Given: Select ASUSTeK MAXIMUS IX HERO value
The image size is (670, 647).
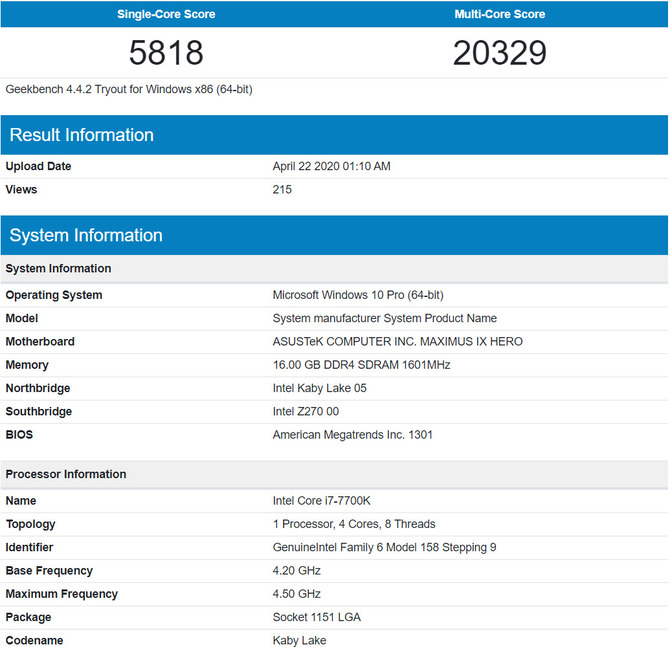Looking at the screenshot, I should pos(398,341).
